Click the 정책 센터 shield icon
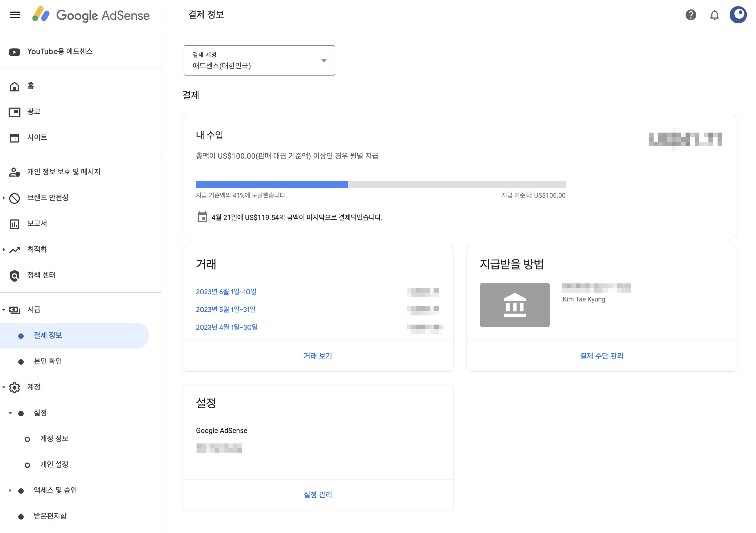Image resolution: width=756 pixels, height=533 pixels. [15, 275]
